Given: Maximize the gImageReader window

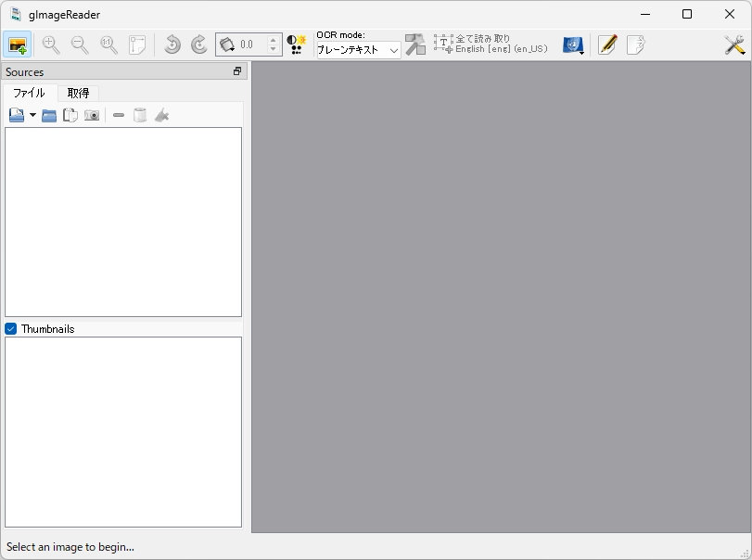Looking at the screenshot, I should (x=687, y=15).
